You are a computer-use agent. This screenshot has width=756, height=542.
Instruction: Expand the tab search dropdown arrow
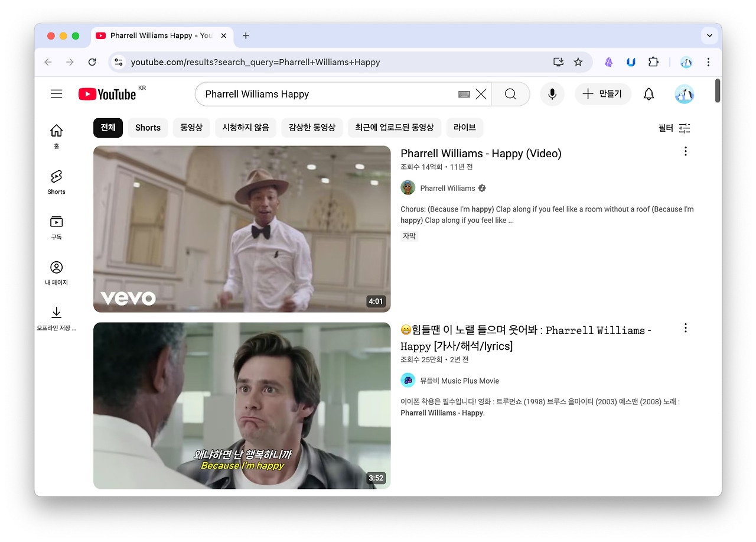pos(709,35)
